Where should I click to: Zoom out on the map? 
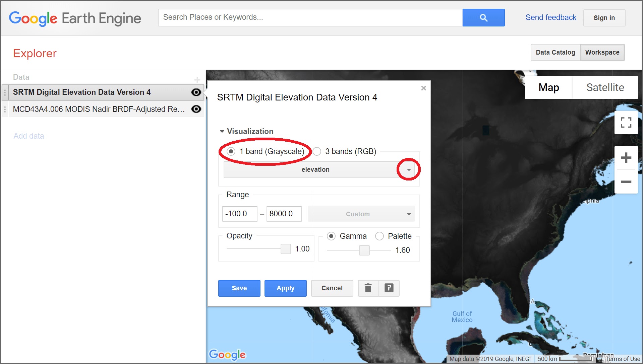(626, 182)
